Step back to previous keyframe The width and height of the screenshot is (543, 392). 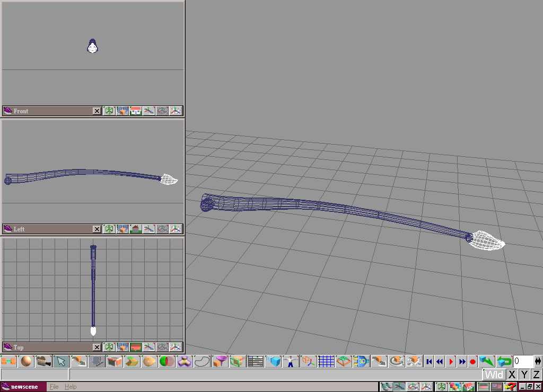click(x=440, y=362)
